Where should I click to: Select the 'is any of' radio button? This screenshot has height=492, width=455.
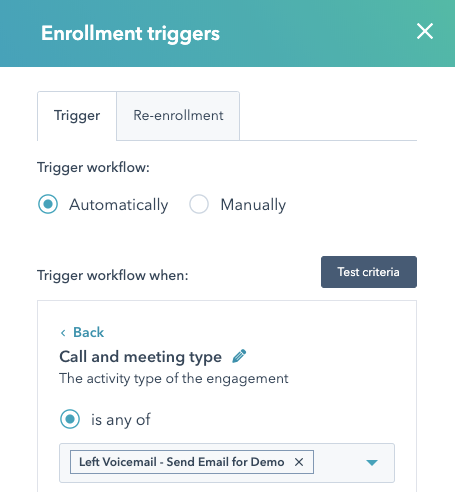point(70,419)
